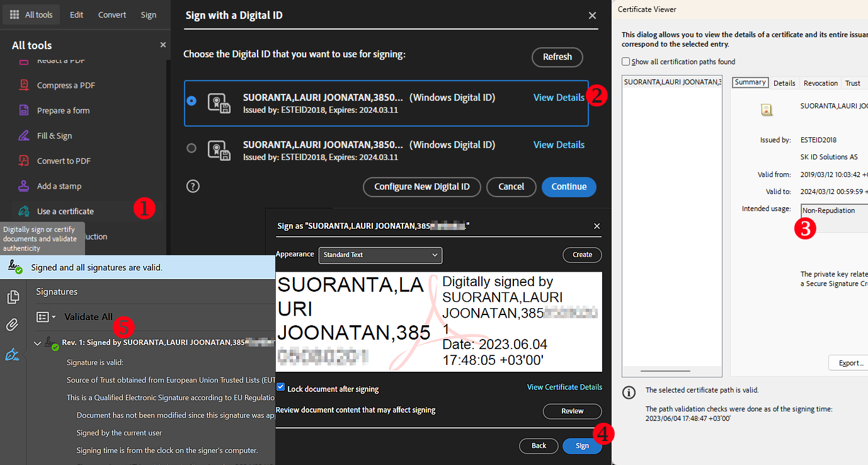
Task: Switch to the Trust tab
Action: 853,83
